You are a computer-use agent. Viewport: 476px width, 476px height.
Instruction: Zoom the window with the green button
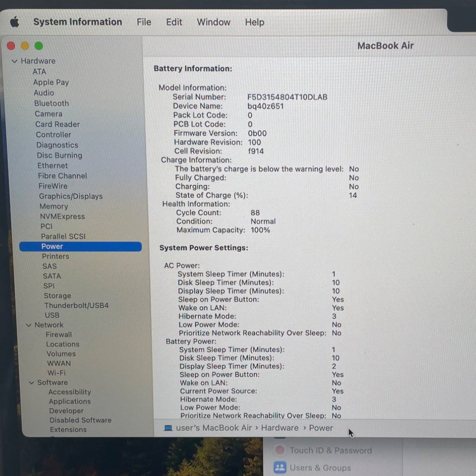39,46
